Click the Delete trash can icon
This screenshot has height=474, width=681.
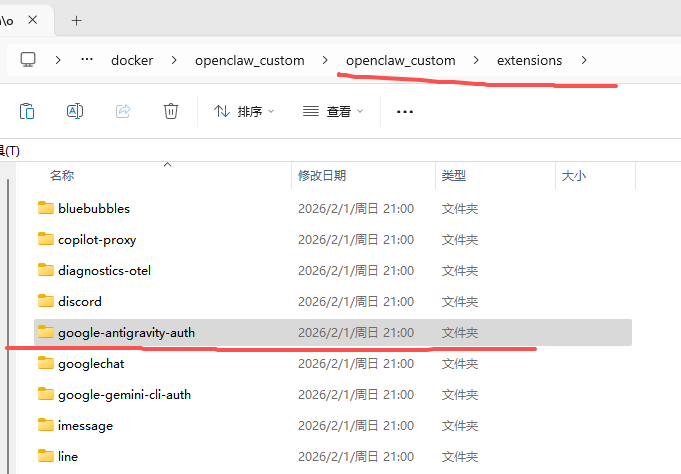(x=171, y=111)
